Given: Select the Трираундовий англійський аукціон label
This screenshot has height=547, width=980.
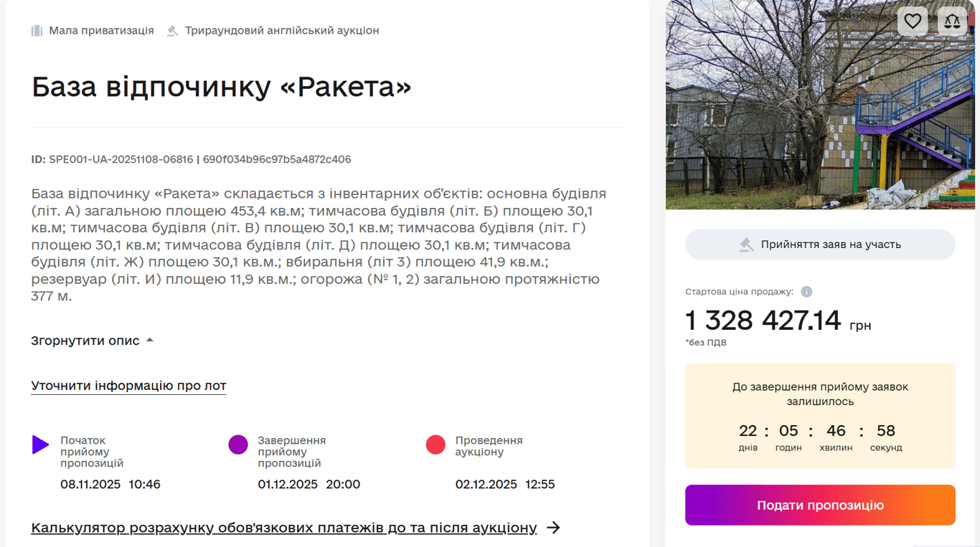Looking at the screenshot, I should (283, 30).
